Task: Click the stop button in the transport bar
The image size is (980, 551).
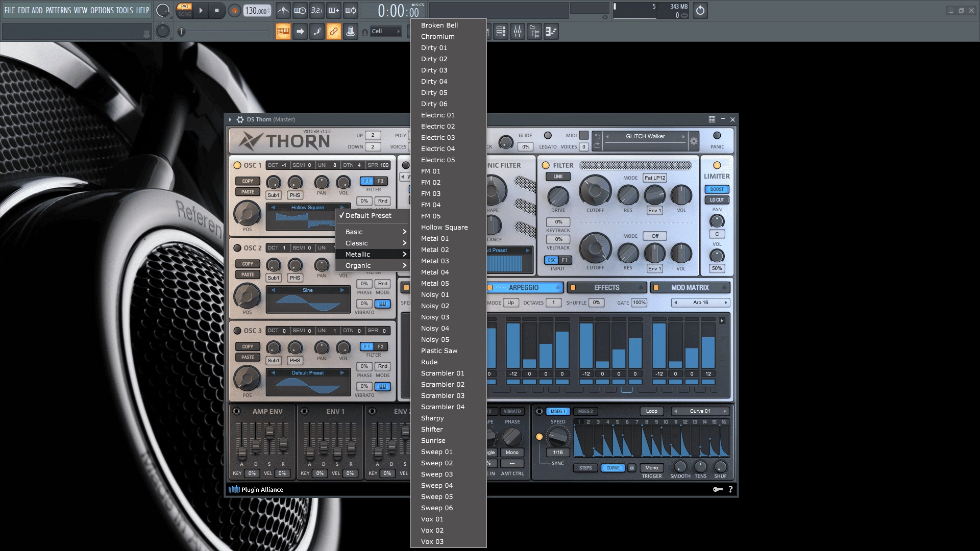Action: (216, 10)
